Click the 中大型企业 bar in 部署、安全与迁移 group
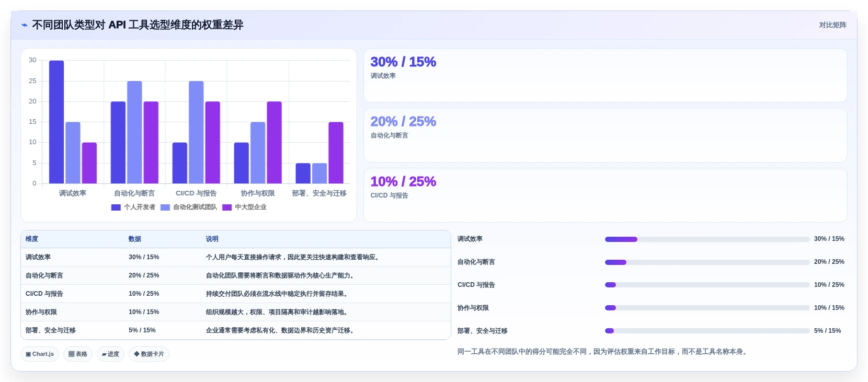The image size is (868, 382). [336, 153]
